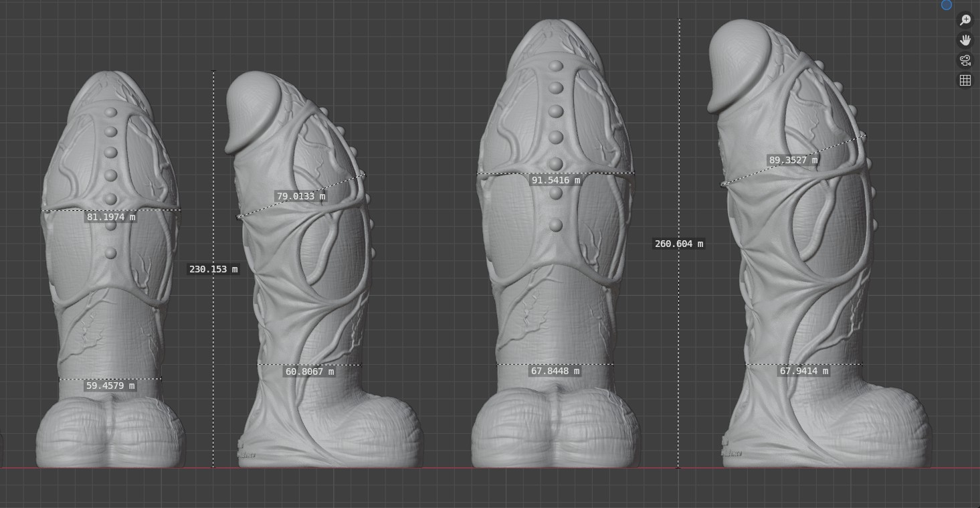Click the 67.8448 m measurement label
The image size is (980, 508).
(555, 371)
